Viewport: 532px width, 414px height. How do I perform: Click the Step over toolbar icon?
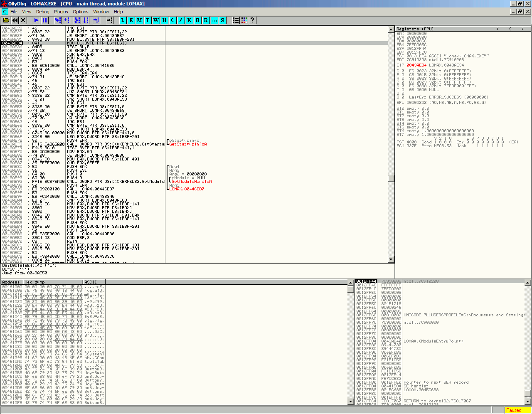66,20
